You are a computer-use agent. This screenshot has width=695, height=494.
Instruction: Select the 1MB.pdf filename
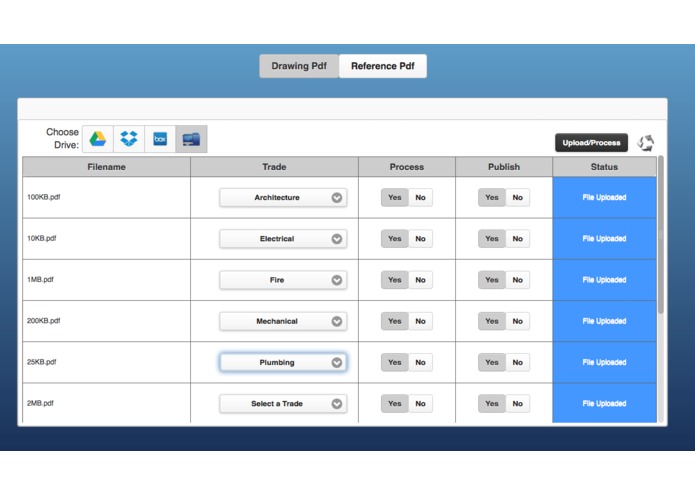point(40,280)
